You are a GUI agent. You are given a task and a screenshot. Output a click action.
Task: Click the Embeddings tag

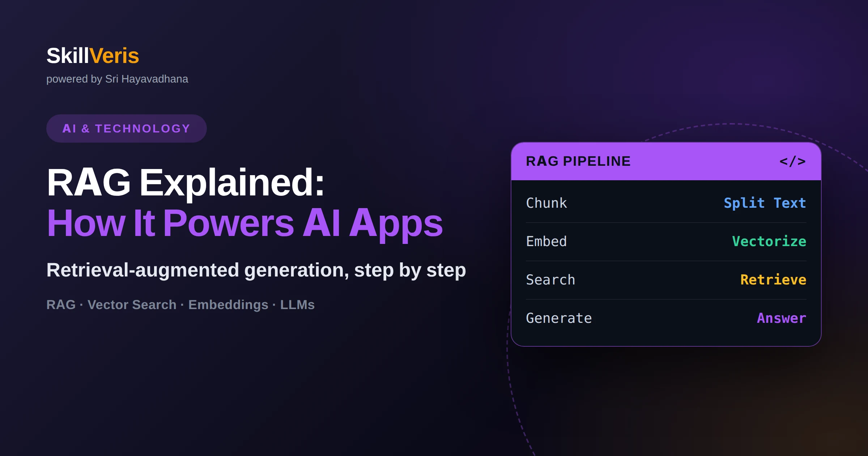tap(228, 305)
